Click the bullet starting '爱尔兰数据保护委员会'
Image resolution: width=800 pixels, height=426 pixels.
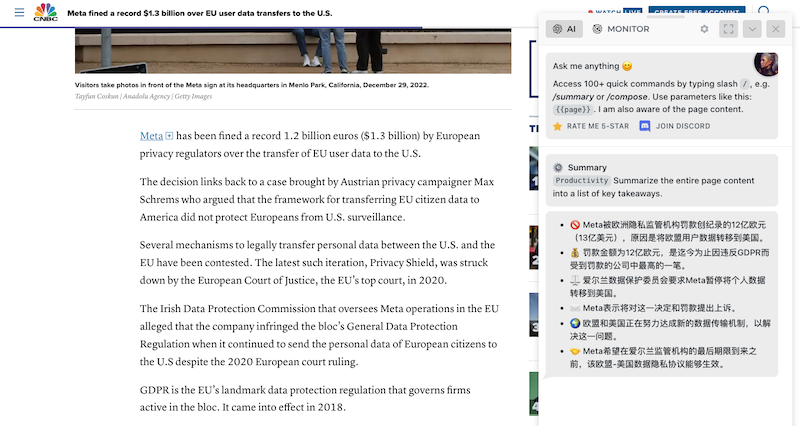(669, 286)
